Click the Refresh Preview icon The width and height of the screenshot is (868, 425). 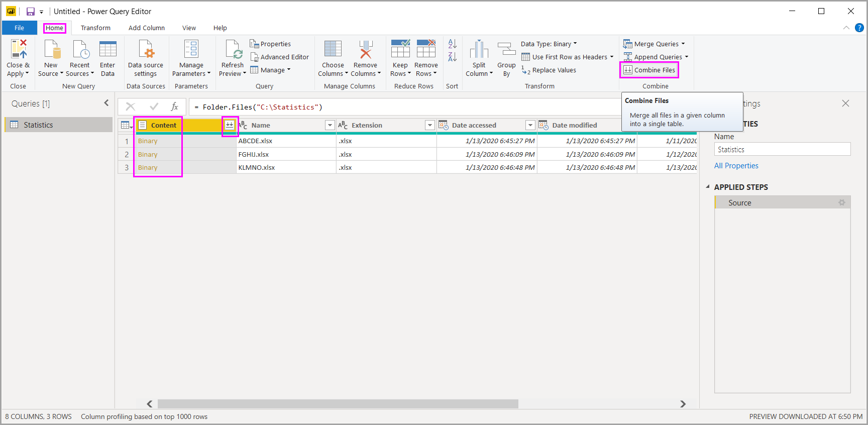tap(233, 49)
